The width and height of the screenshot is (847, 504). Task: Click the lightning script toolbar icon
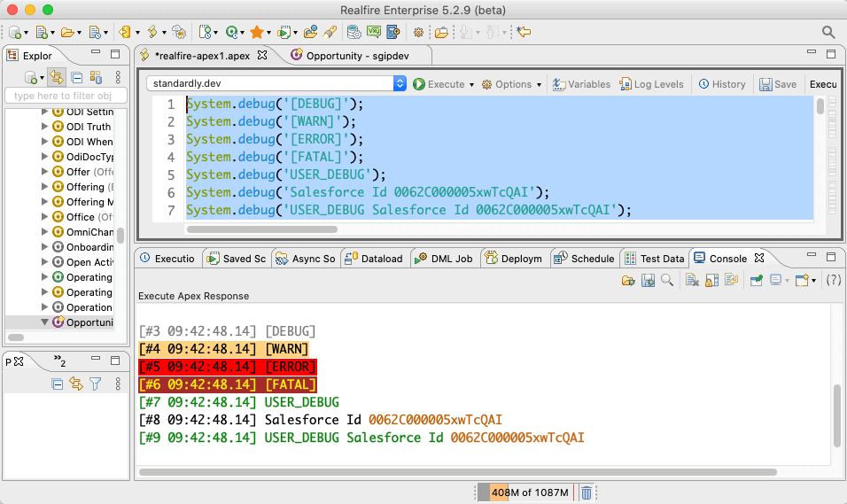pos(152,33)
